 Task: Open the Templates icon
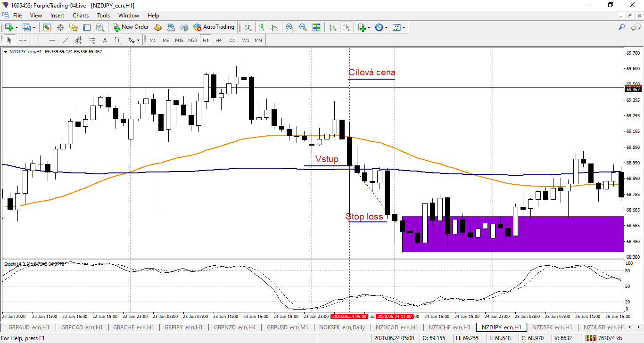click(x=396, y=27)
